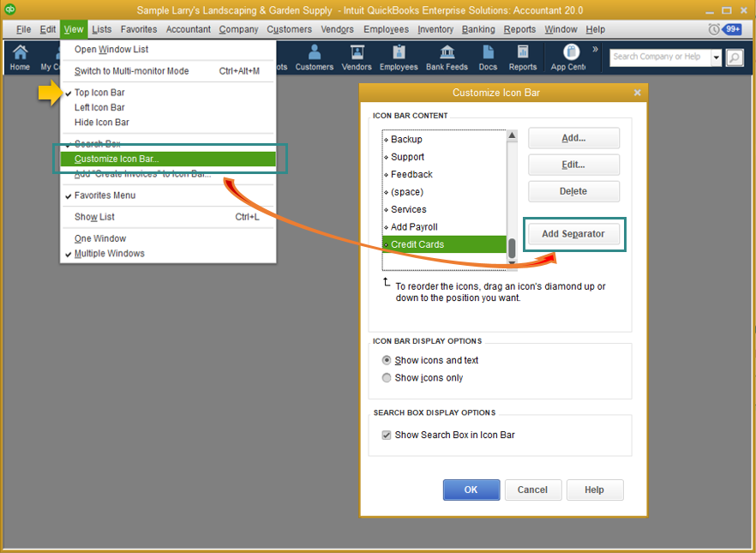Toggle Multiple Windows in View menu
Image resolution: width=756 pixels, height=553 pixels.
(168, 254)
